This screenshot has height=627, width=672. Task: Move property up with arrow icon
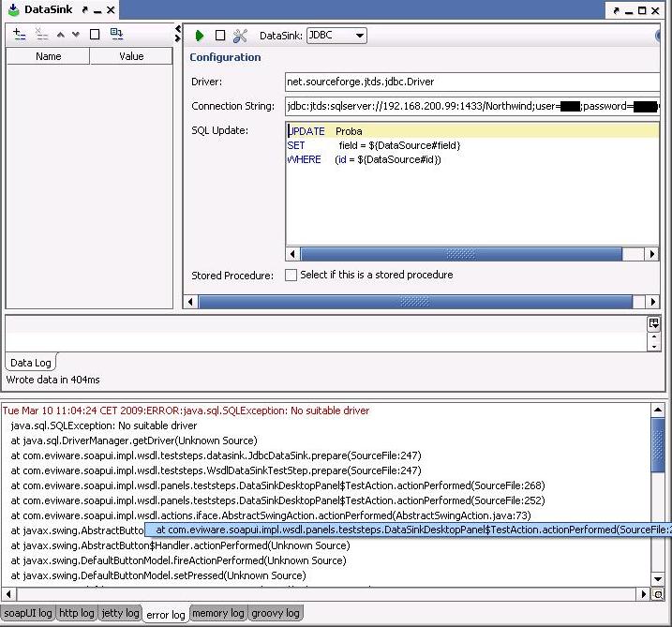click(x=62, y=34)
